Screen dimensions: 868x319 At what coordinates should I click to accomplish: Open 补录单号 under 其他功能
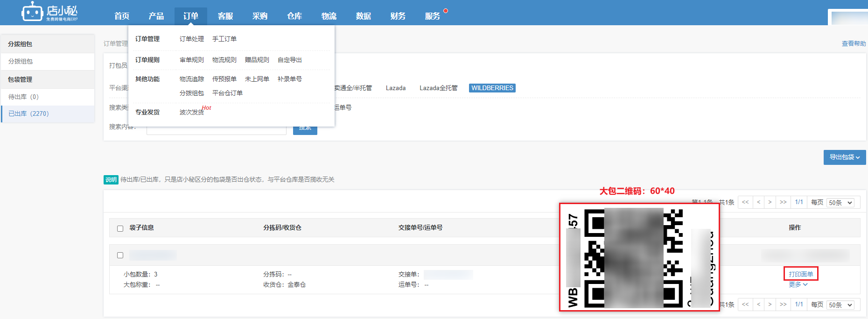point(290,79)
